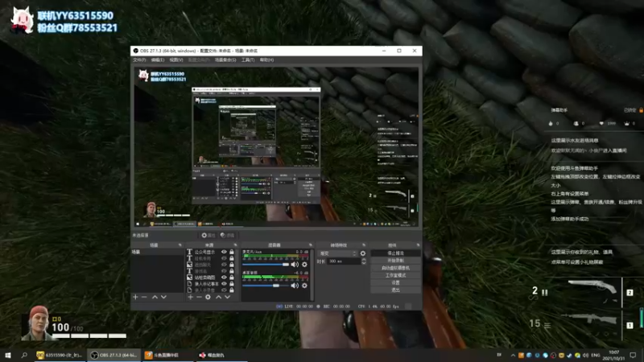Toggle the lock on the 站桩卖萌图 source

232,278
